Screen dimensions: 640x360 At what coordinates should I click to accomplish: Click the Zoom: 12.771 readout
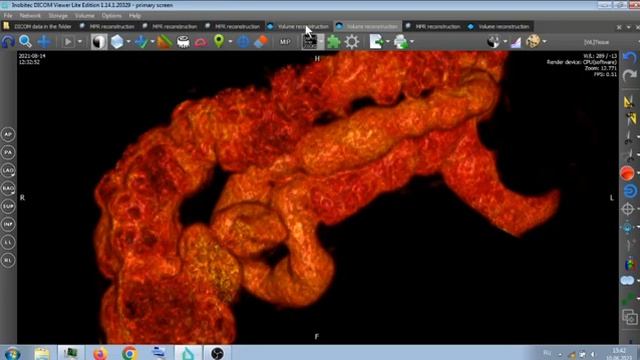[x=600, y=68]
